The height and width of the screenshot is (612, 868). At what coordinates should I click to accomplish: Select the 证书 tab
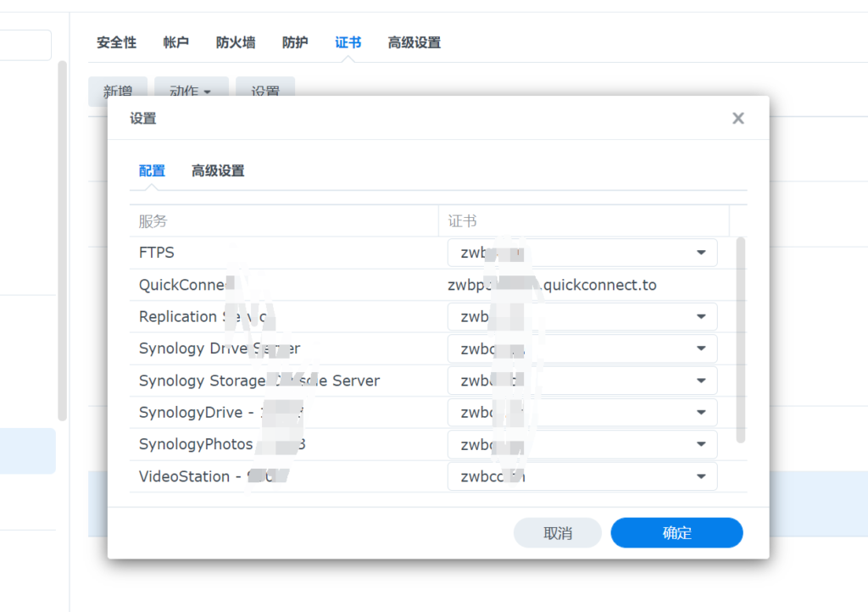(348, 42)
